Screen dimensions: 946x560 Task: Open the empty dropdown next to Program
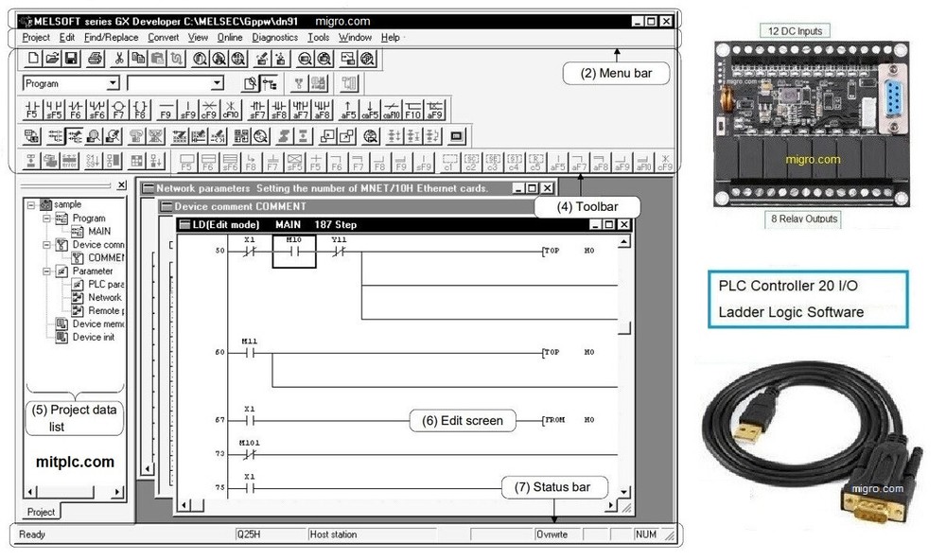(x=218, y=83)
